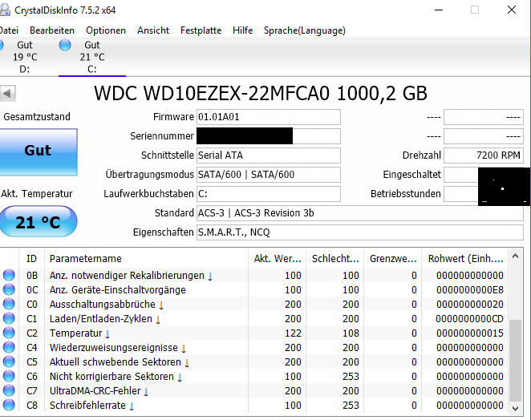The height and width of the screenshot is (420, 531).
Task: Click the Laufwerkbuchstaben field C:
Action: coord(269,194)
